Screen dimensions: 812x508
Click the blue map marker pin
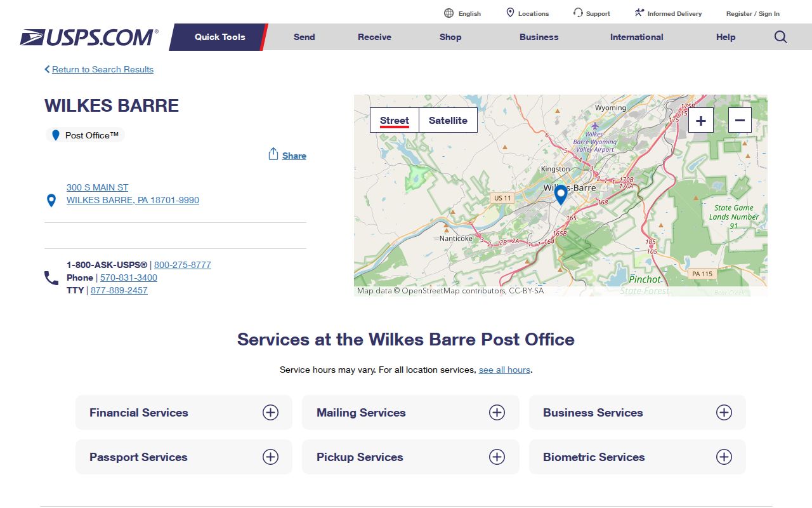[x=560, y=194]
